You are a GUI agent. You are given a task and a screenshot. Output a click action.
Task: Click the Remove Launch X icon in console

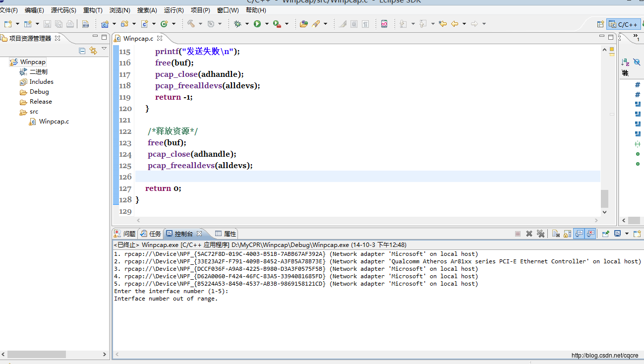(x=529, y=234)
